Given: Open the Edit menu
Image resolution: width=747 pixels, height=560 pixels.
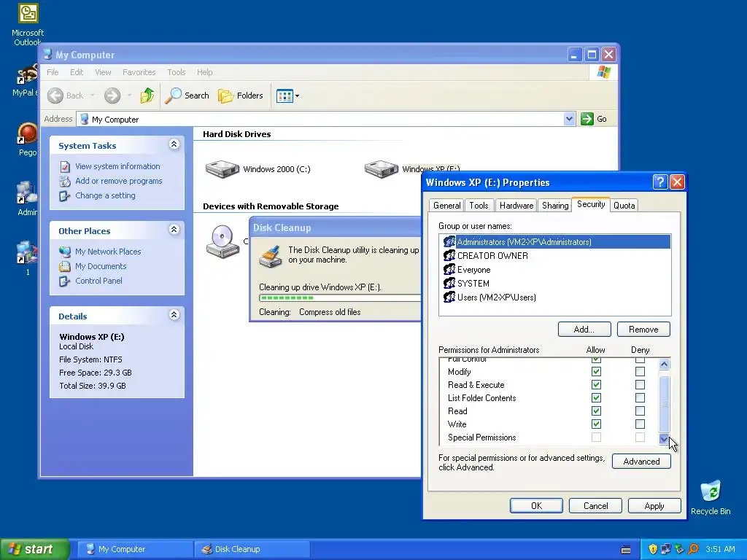Looking at the screenshot, I should 77,72.
